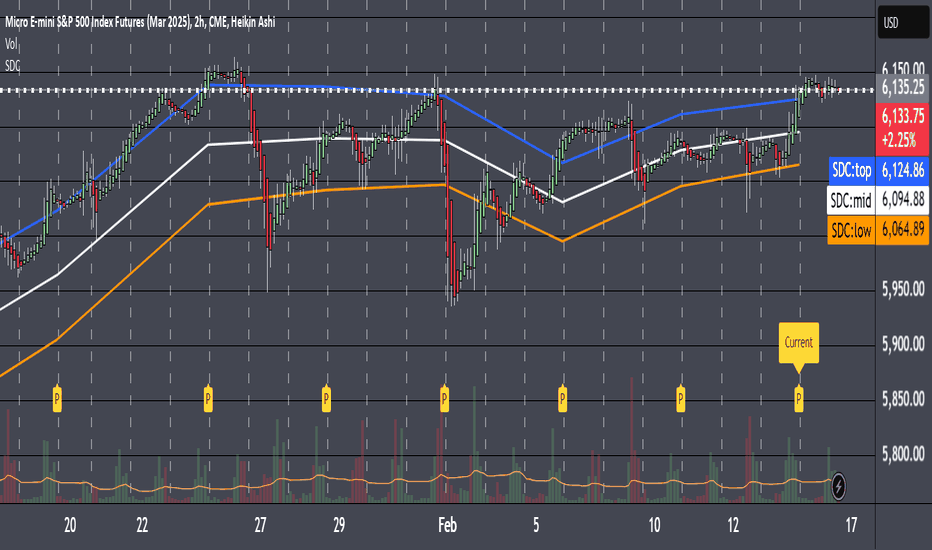Click the 17 date on time axis
The width and height of the screenshot is (932, 550).
pos(851,525)
